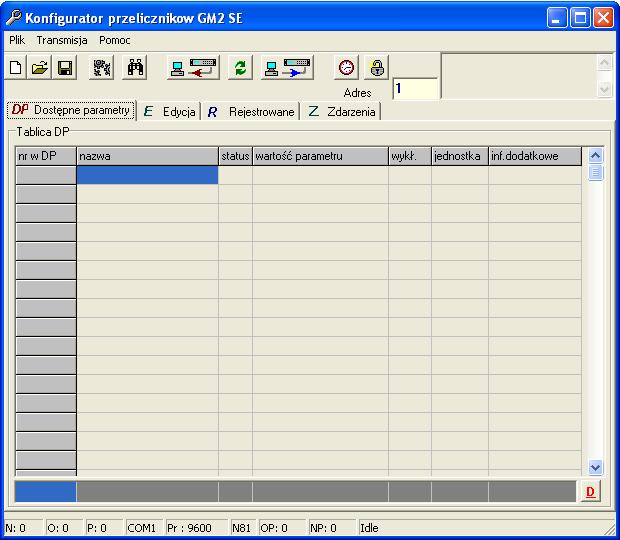Click the 'nr w DP' column header
This screenshot has width=620, height=540.
[x=46, y=156]
